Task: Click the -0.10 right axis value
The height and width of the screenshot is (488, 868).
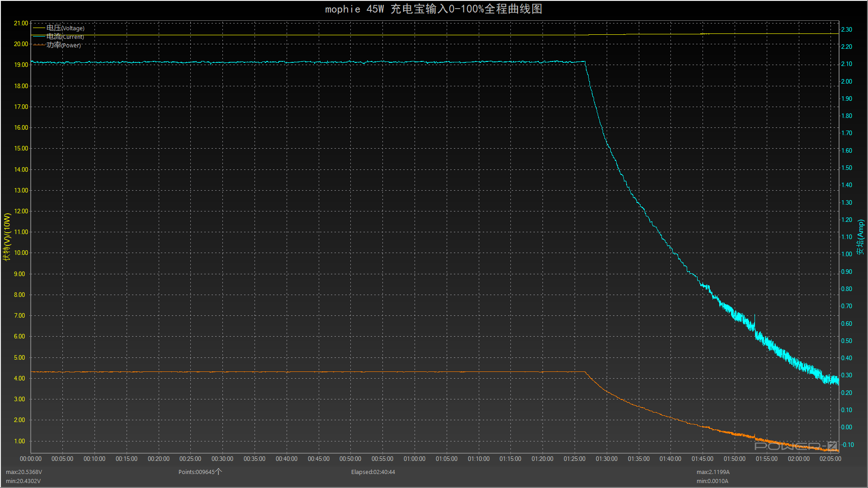Action: 847,445
